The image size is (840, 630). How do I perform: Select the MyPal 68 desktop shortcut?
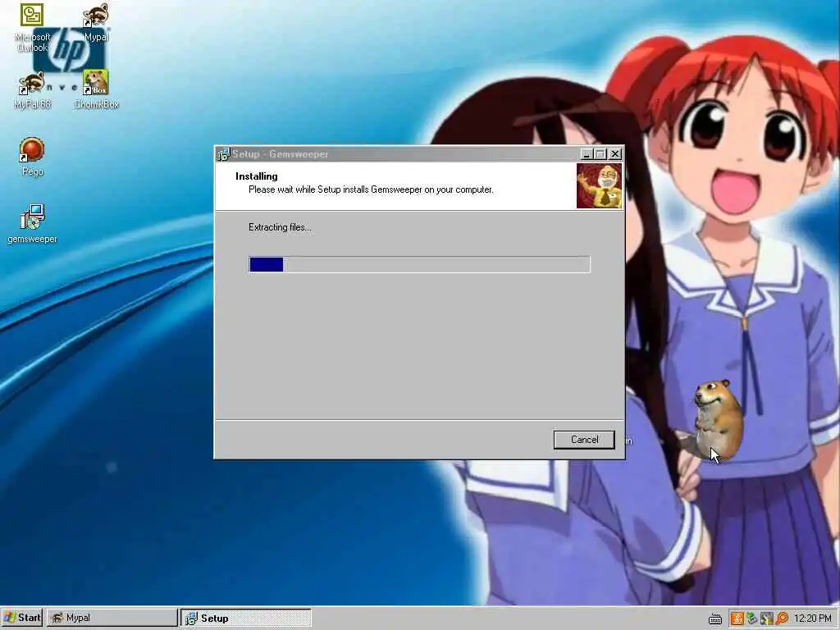[x=32, y=90]
